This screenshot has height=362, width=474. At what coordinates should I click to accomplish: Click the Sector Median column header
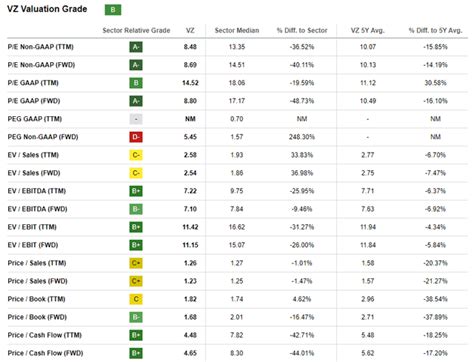[237, 30]
